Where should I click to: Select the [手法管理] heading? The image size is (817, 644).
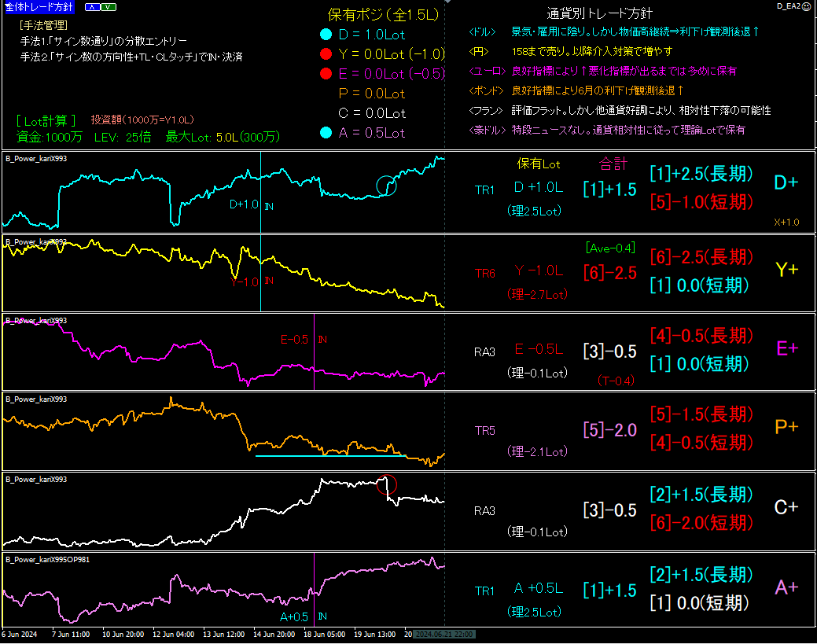click(43, 25)
